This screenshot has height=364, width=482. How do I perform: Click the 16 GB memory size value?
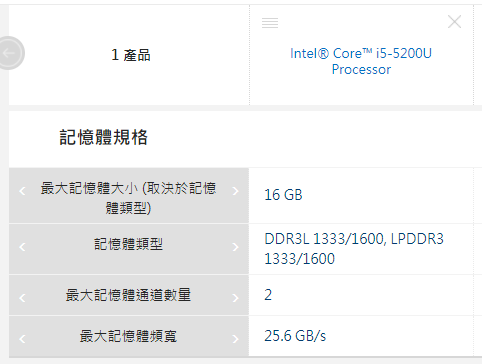(x=283, y=195)
